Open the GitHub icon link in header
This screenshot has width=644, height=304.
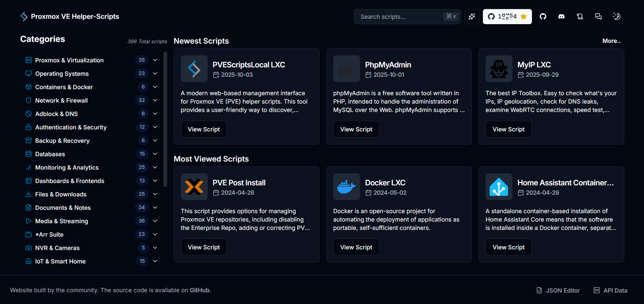point(543,17)
